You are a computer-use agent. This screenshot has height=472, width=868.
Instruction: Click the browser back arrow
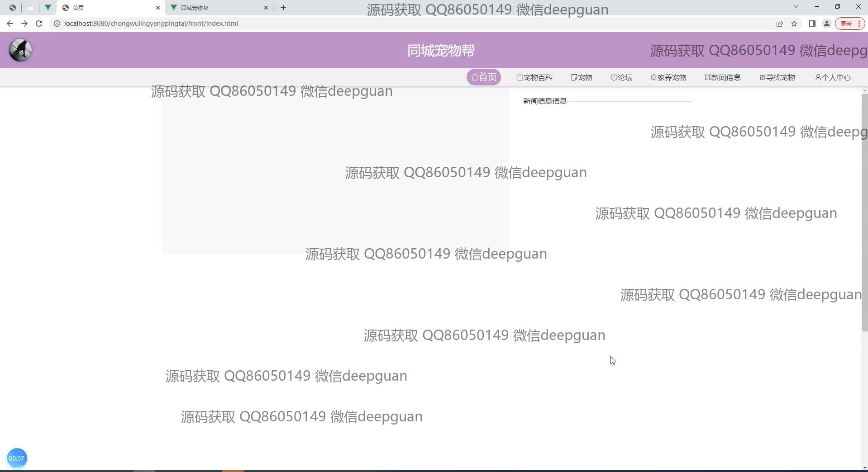coord(10,24)
